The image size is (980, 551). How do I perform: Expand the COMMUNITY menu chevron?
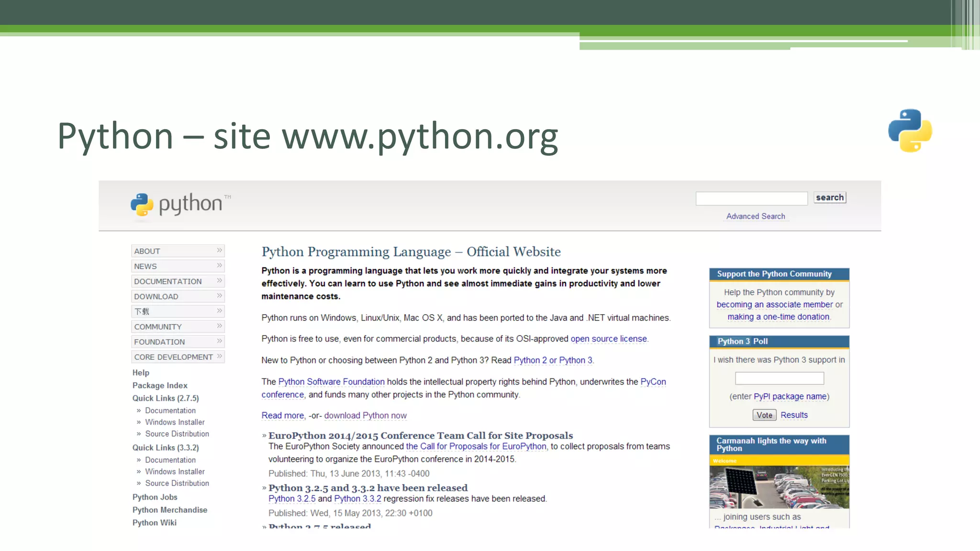click(219, 326)
